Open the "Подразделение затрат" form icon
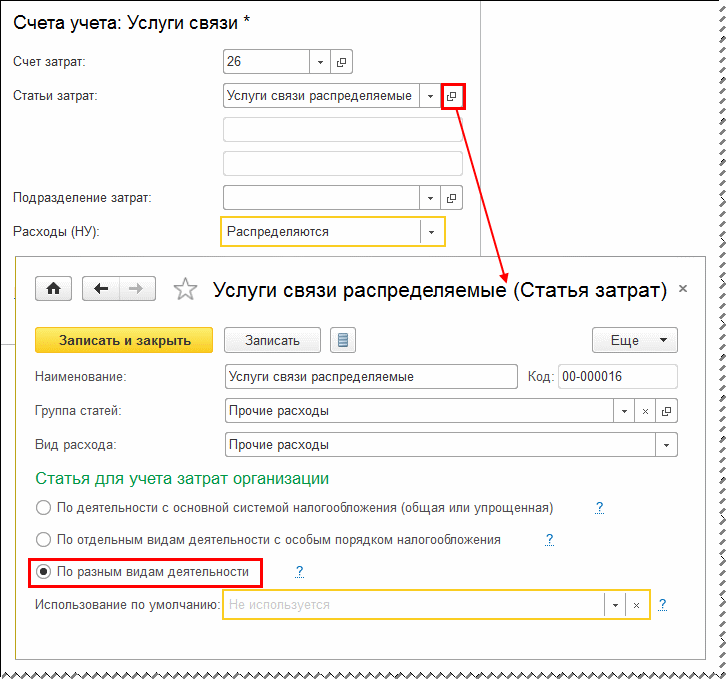The image size is (726, 679). tap(451, 198)
